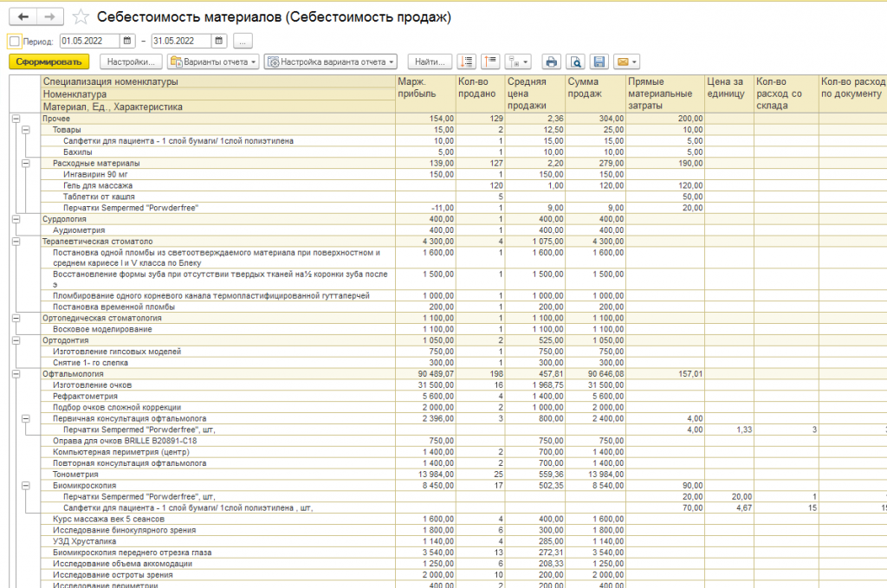Image resolution: width=887 pixels, height=588 pixels.
Task: Add report to favorites with star icon
Action: [x=81, y=17]
